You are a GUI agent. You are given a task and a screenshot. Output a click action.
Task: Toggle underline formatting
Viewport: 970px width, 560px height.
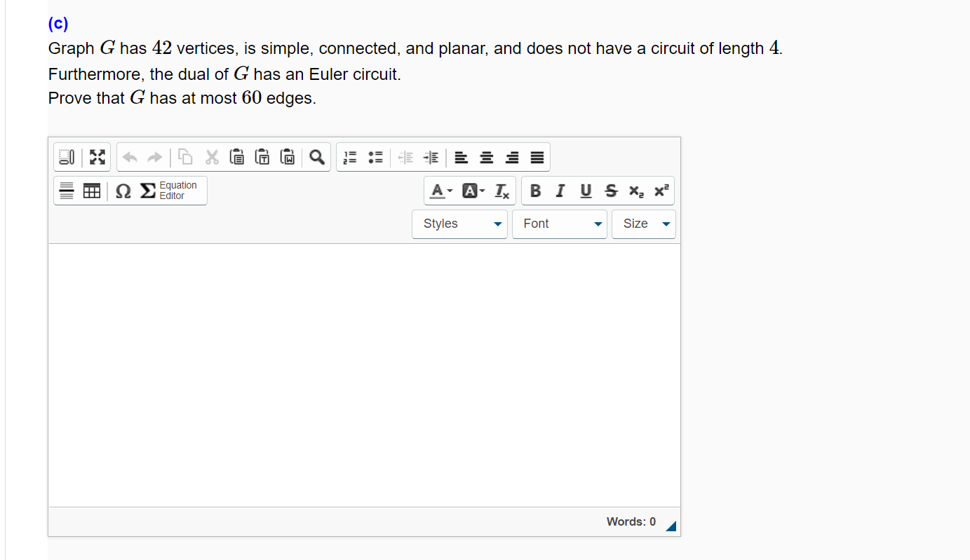(x=586, y=191)
